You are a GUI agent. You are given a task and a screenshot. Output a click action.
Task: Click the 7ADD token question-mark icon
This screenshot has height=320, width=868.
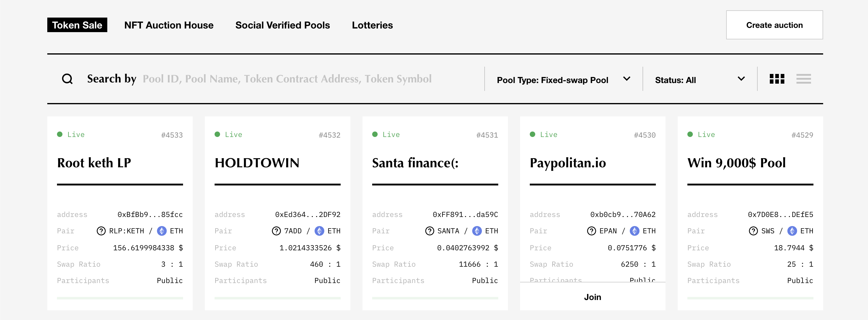[276, 231]
